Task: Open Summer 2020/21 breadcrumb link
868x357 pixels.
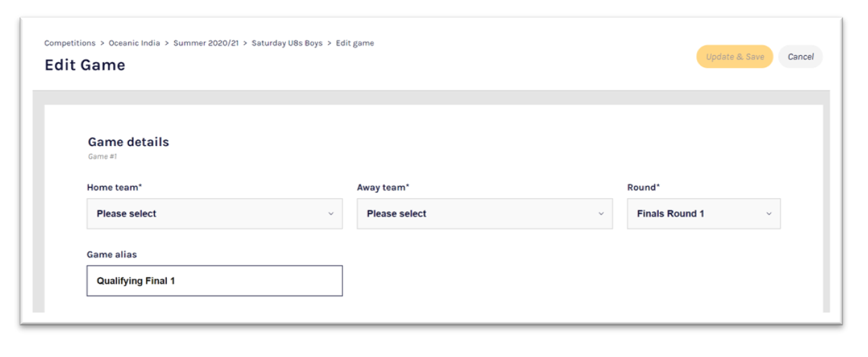Action: [x=206, y=43]
